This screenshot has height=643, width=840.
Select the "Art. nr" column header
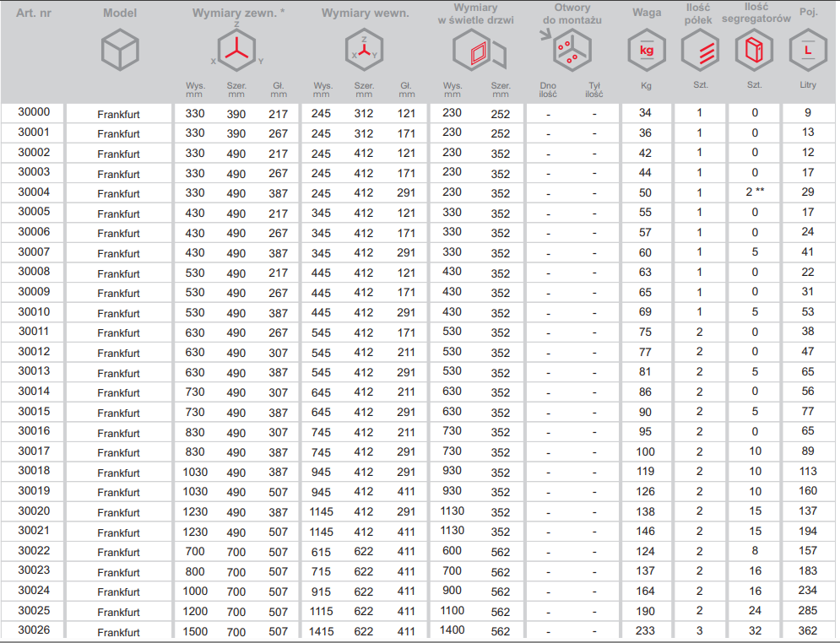pyautogui.click(x=34, y=14)
